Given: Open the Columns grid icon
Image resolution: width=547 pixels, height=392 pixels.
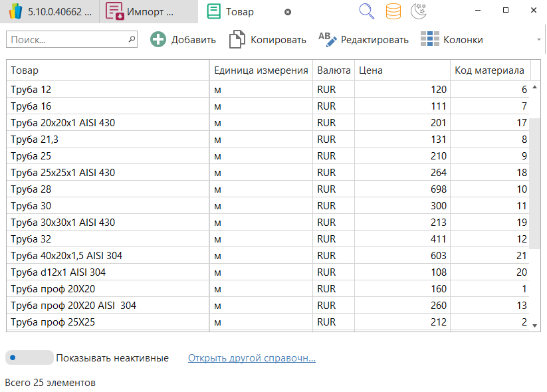Looking at the screenshot, I should click(430, 40).
